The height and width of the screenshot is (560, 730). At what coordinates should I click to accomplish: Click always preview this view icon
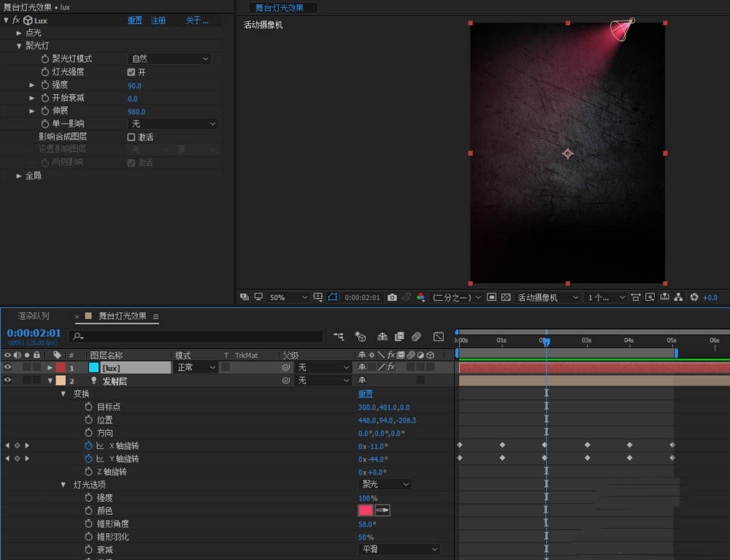coord(245,296)
